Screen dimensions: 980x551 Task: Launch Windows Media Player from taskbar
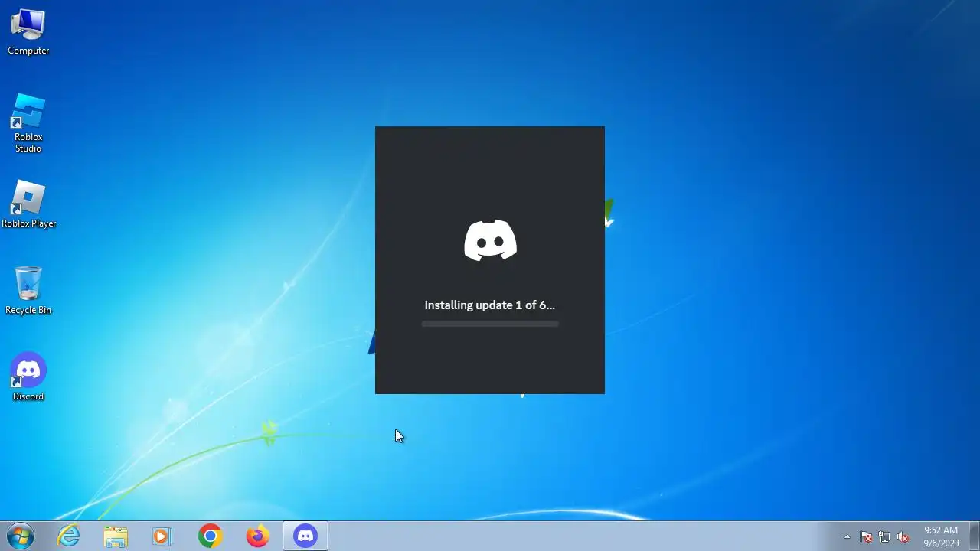click(x=162, y=536)
